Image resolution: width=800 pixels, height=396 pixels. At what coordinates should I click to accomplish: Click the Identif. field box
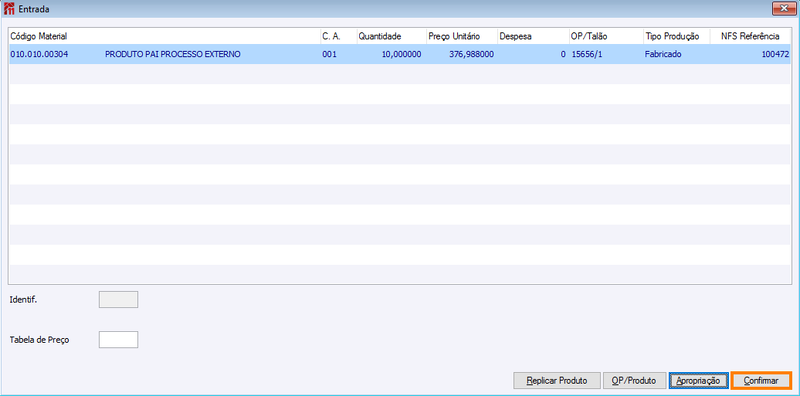tap(118, 300)
